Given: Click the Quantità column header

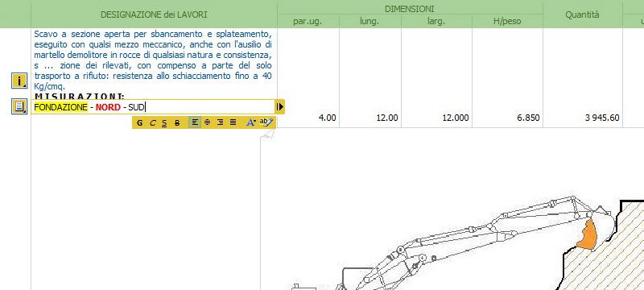Looking at the screenshot, I should click(582, 14).
